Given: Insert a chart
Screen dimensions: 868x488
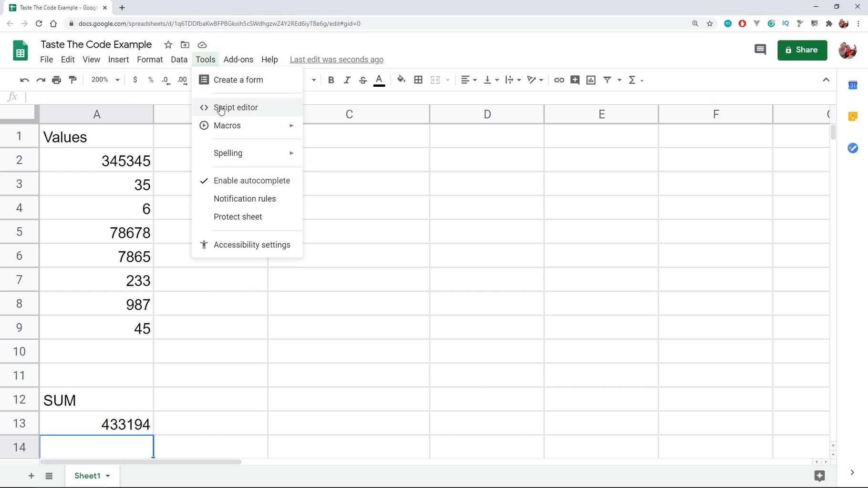Looking at the screenshot, I should click(x=590, y=80).
